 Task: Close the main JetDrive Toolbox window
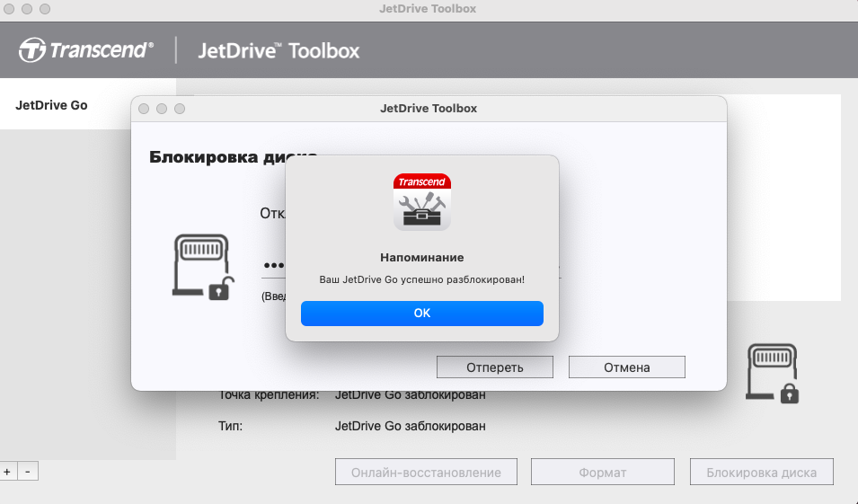[9, 9]
